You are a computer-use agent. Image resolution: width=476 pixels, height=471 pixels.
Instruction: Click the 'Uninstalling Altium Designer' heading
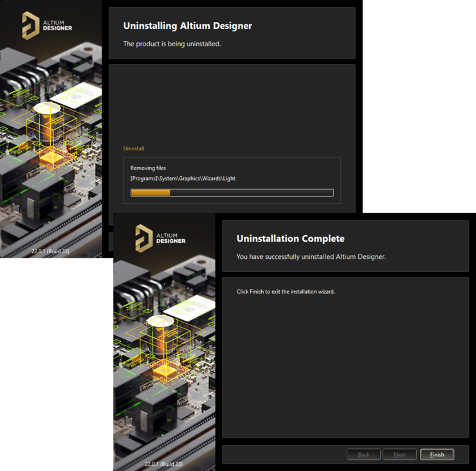(x=188, y=26)
